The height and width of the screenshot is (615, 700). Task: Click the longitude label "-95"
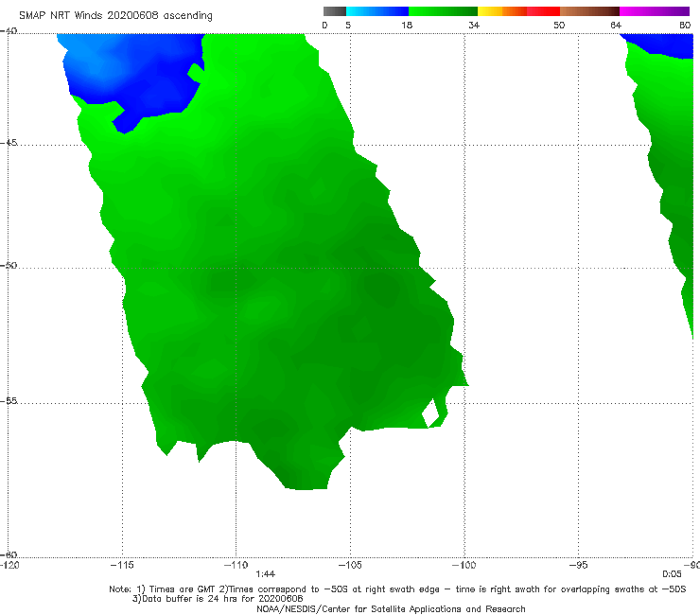click(579, 566)
